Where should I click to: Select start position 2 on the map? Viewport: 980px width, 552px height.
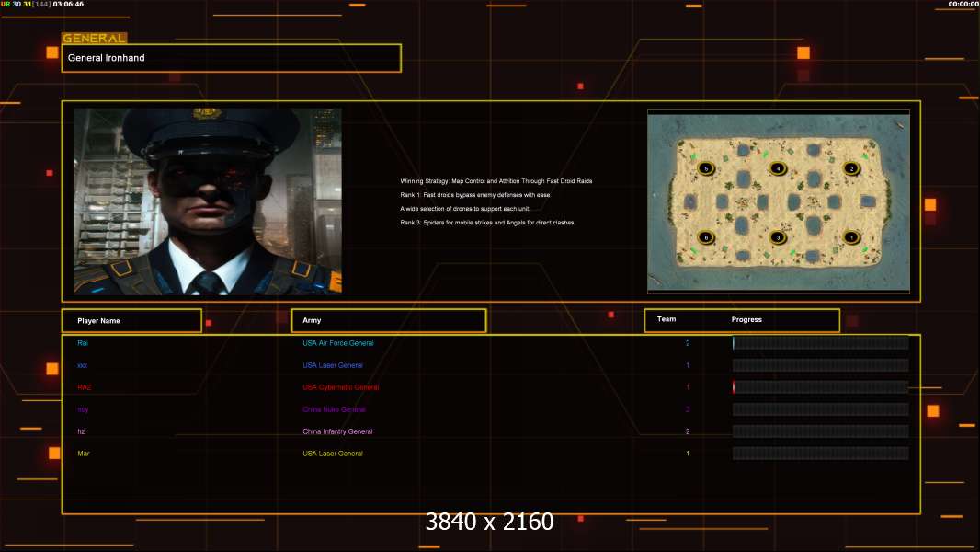tap(851, 168)
